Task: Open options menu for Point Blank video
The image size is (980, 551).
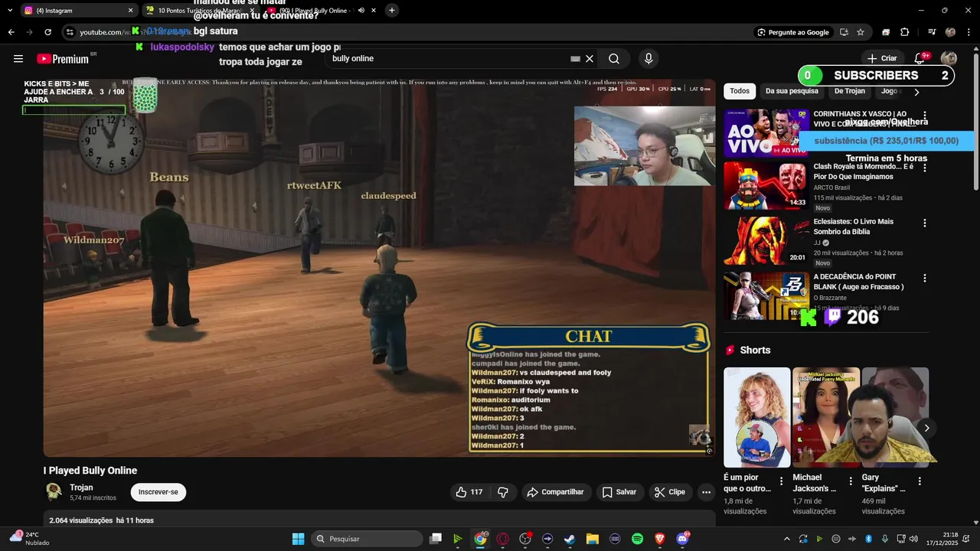Action: (924, 279)
